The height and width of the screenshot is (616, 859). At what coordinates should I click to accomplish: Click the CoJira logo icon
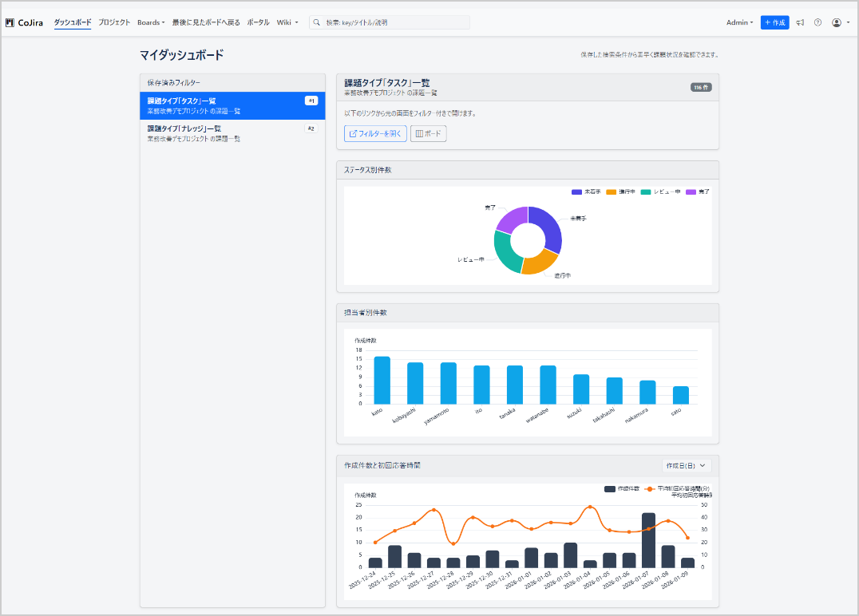[x=10, y=22]
